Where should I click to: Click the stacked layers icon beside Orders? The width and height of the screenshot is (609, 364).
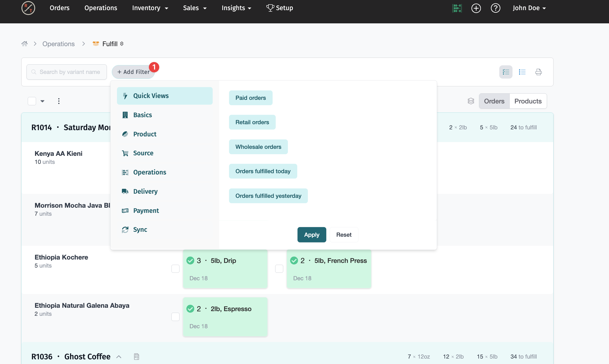471,101
